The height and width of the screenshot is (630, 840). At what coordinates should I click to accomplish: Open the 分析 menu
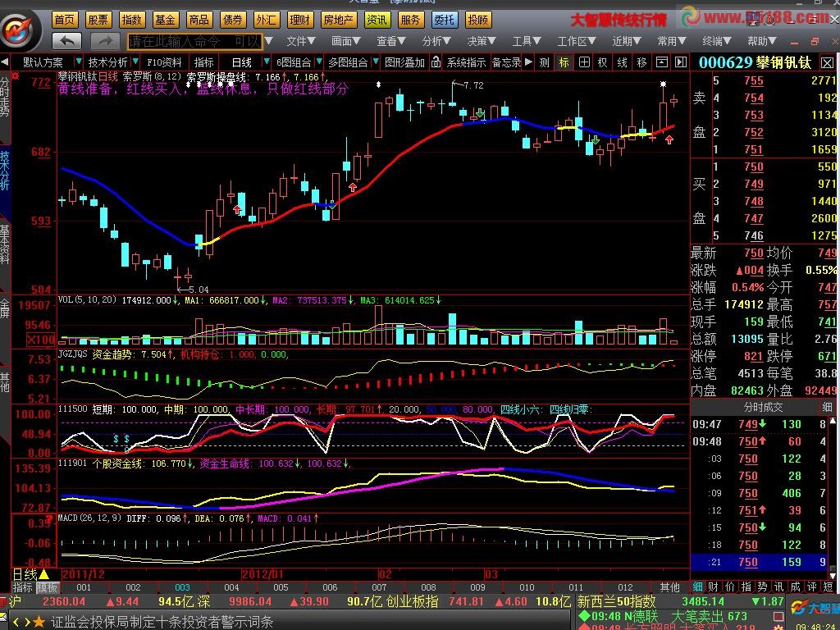436,41
